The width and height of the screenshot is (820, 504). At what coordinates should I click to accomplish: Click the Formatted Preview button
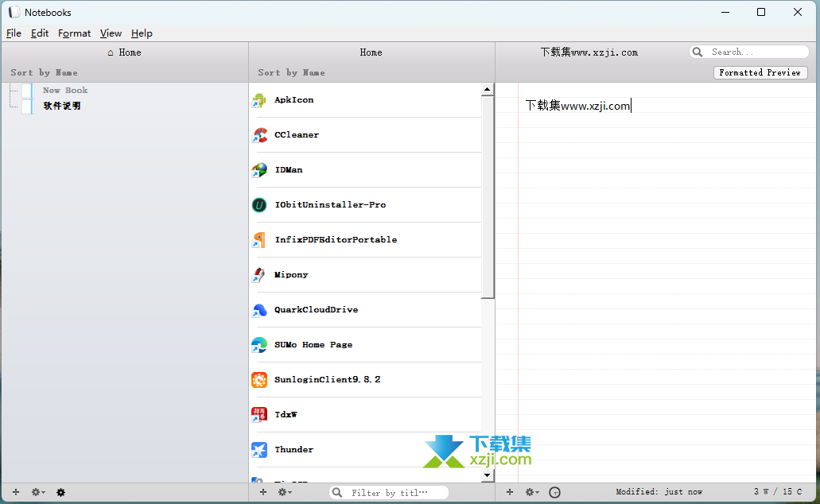click(760, 72)
